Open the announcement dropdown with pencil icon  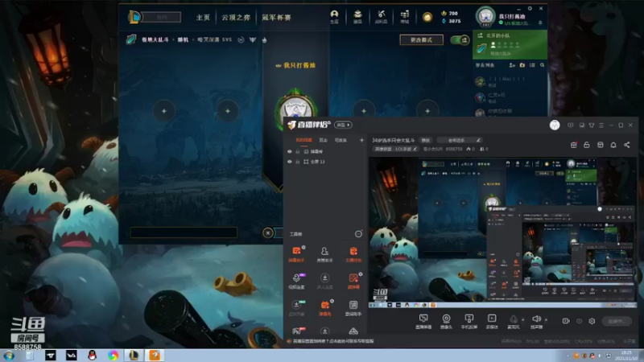tap(459, 140)
